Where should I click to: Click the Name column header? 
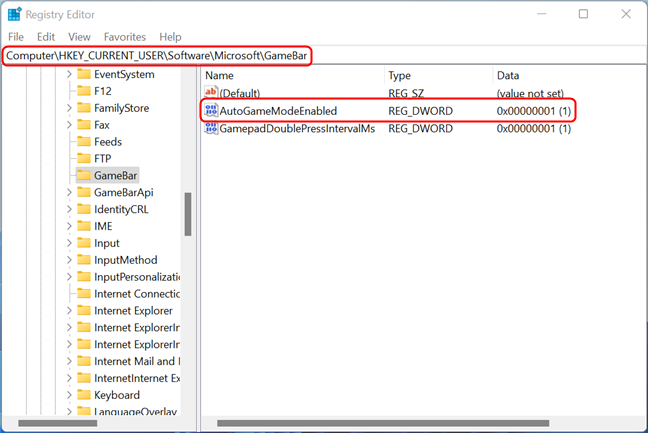(x=293, y=76)
